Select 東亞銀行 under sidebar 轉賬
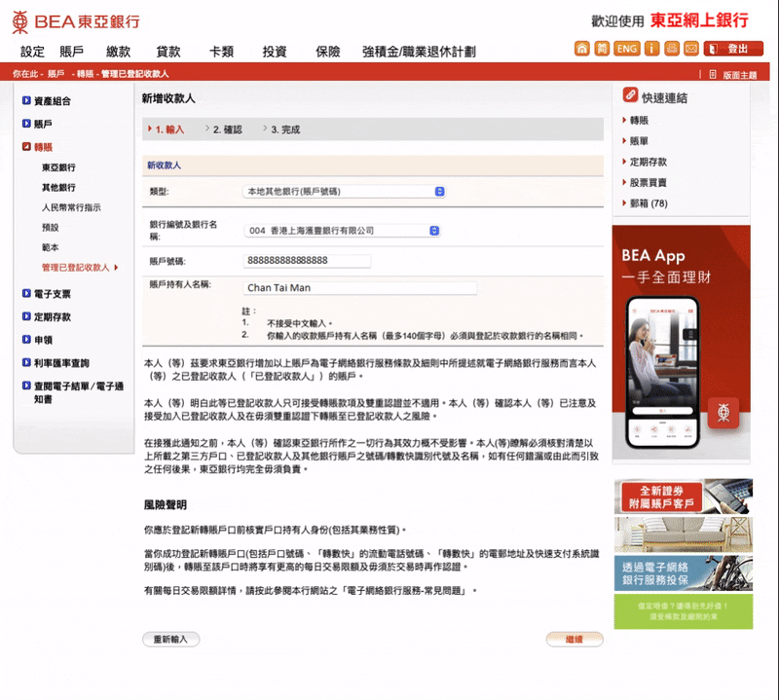Image resolution: width=779 pixels, height=700 pixels. (x=58, y=167)
